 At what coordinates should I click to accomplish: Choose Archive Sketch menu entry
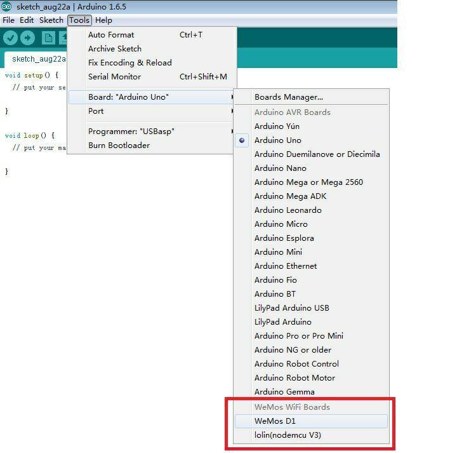click(152, 49)
